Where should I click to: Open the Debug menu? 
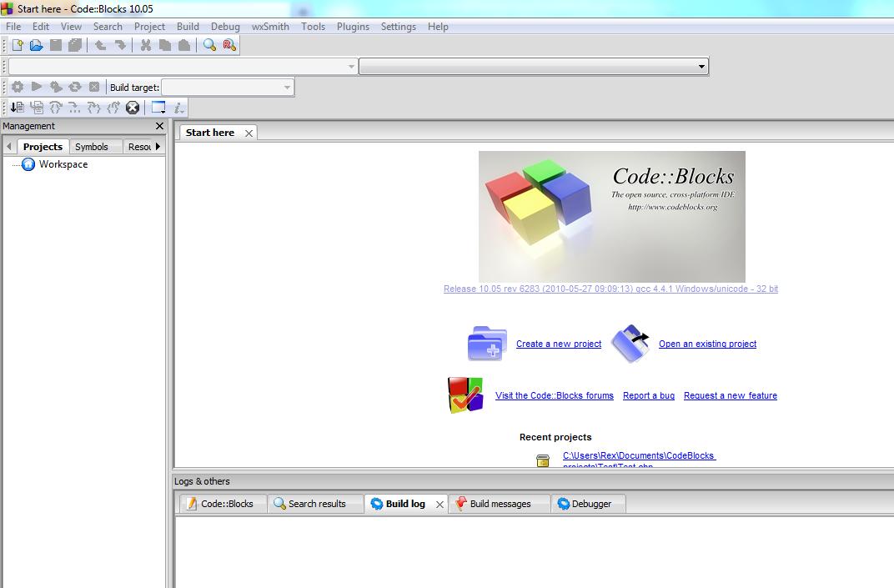click(x=225, y=26)
